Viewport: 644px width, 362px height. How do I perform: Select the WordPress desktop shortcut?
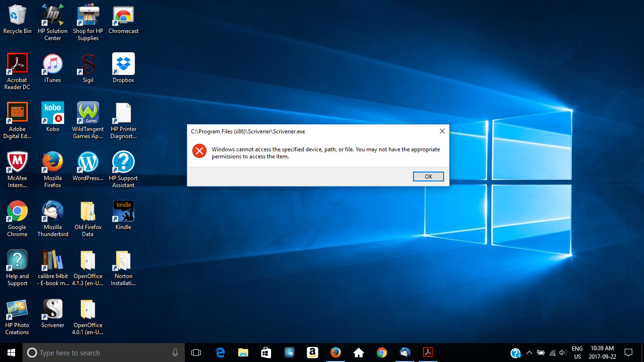[x=88, y=166]
